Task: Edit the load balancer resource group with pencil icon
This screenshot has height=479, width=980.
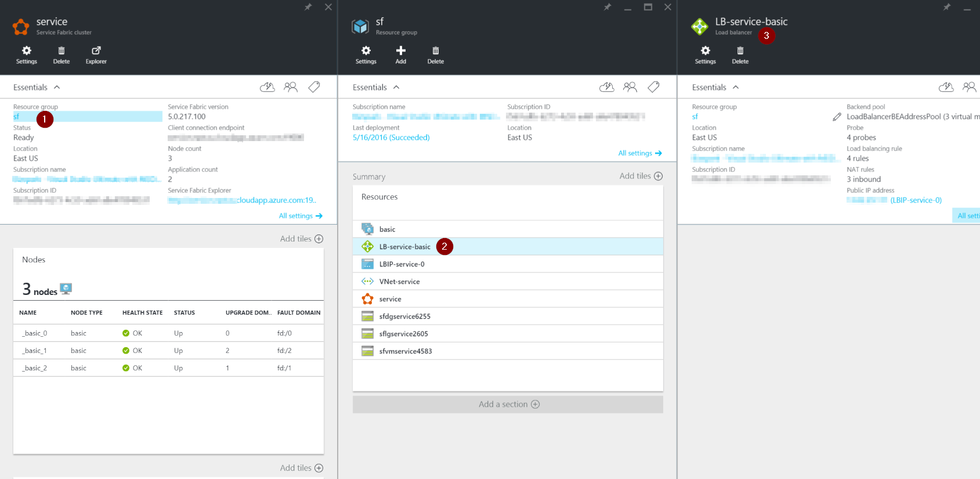Action: point(837,117)
